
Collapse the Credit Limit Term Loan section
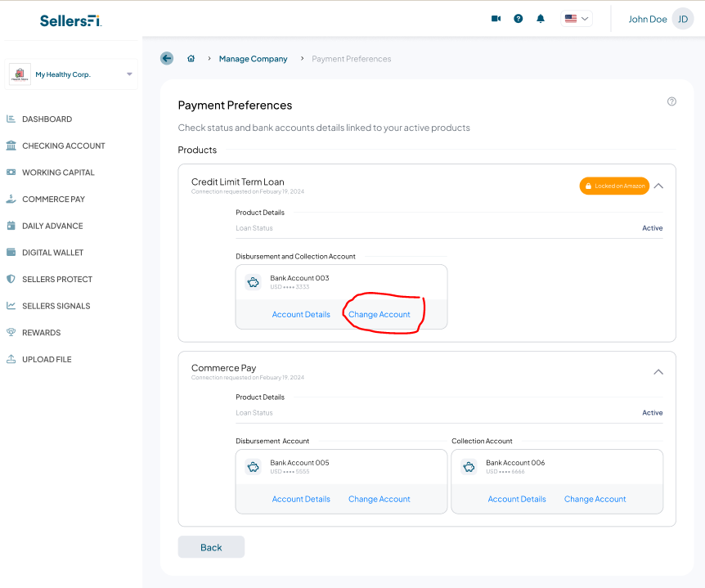coord(658,186)
